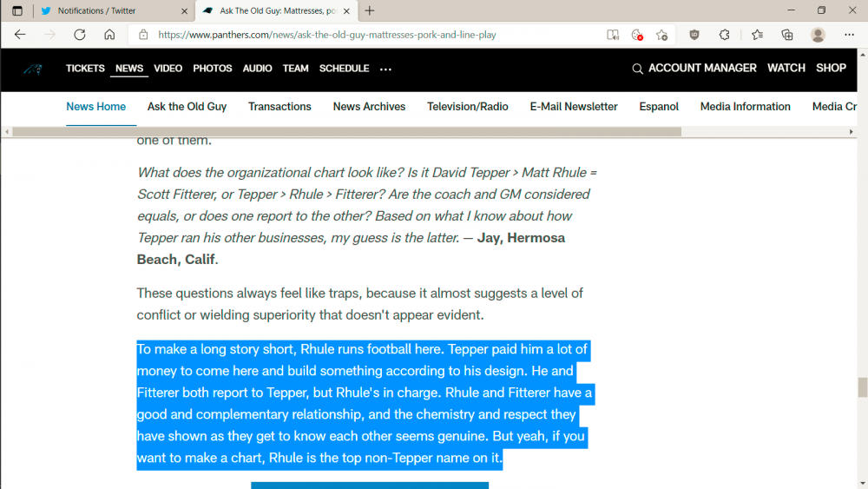Open the SCHEDULE menu item
This screenshot has width=868, height=489.
click(x=344, y=69)
